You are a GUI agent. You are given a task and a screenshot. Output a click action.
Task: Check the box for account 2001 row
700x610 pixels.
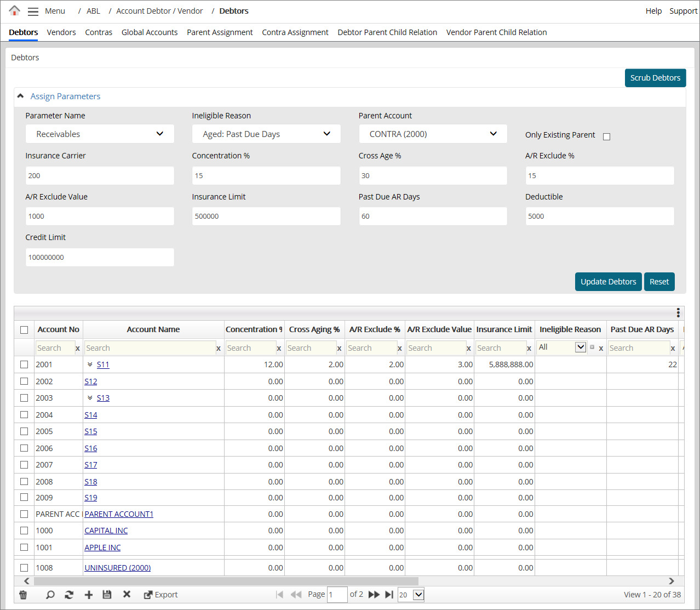24,364
